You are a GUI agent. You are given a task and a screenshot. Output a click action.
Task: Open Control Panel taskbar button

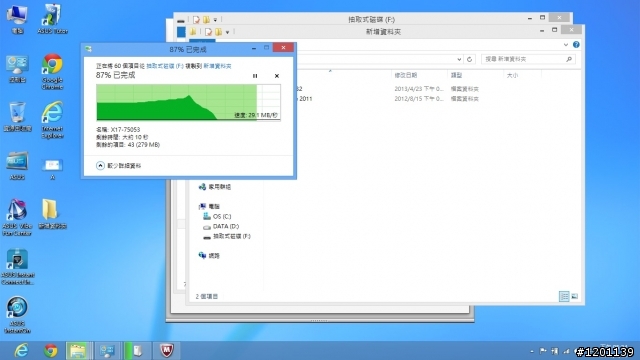107,351
